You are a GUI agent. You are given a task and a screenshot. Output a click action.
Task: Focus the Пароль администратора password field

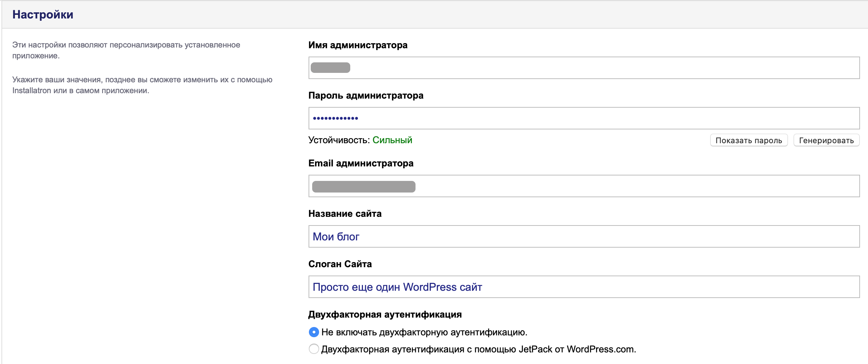tap(584, 118)
